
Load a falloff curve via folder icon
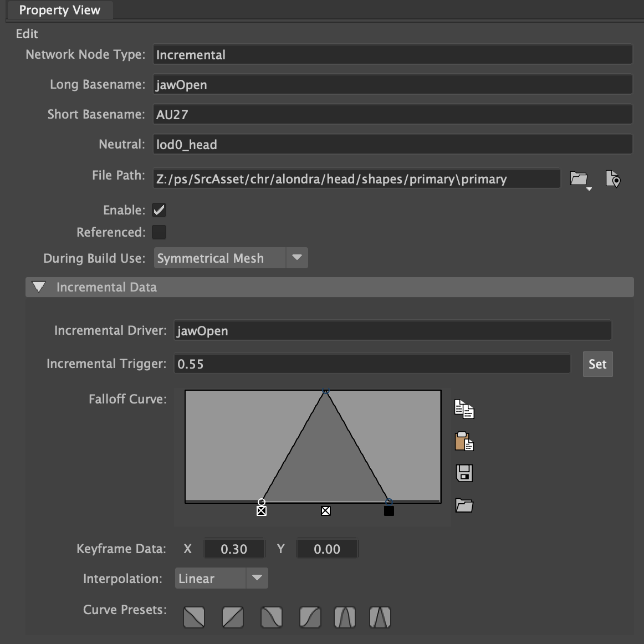click(x=464, y=505)
